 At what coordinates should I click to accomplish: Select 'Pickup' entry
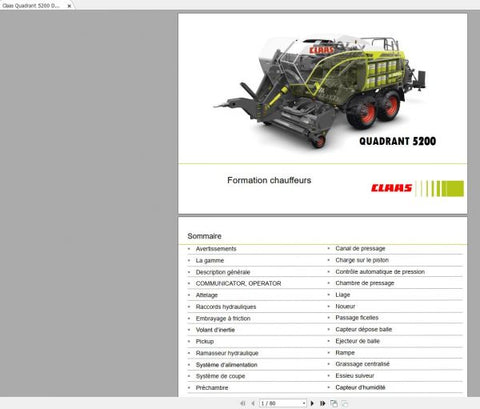(205, 341)
